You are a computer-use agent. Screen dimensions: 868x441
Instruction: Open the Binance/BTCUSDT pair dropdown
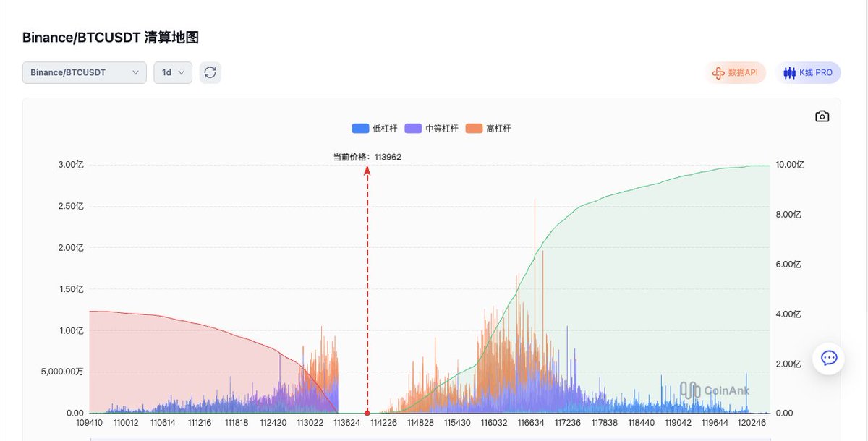pyautogui.click(x=84, y=72)
